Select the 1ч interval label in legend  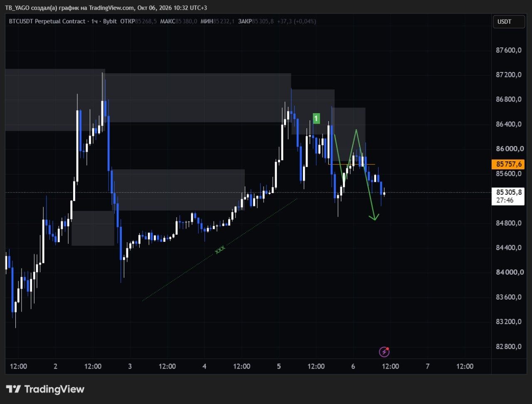(x=94, y=21)
